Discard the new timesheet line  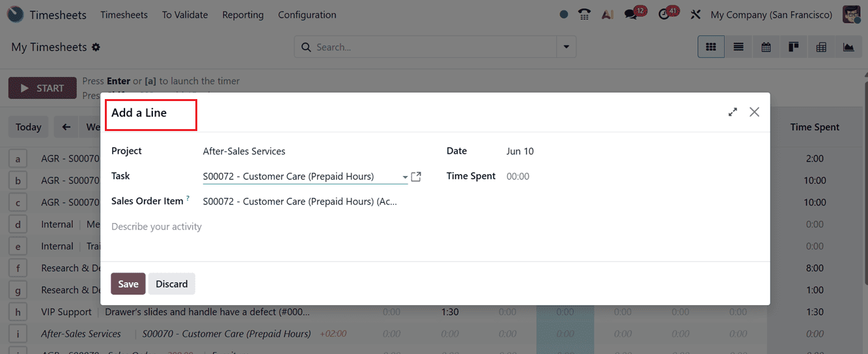[172, 284]
